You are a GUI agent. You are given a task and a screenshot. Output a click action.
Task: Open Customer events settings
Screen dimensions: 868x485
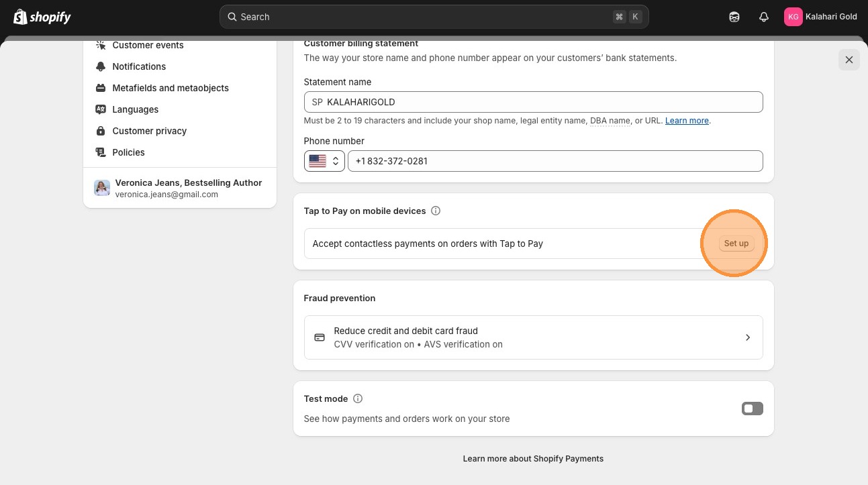[x=148, y=45]
